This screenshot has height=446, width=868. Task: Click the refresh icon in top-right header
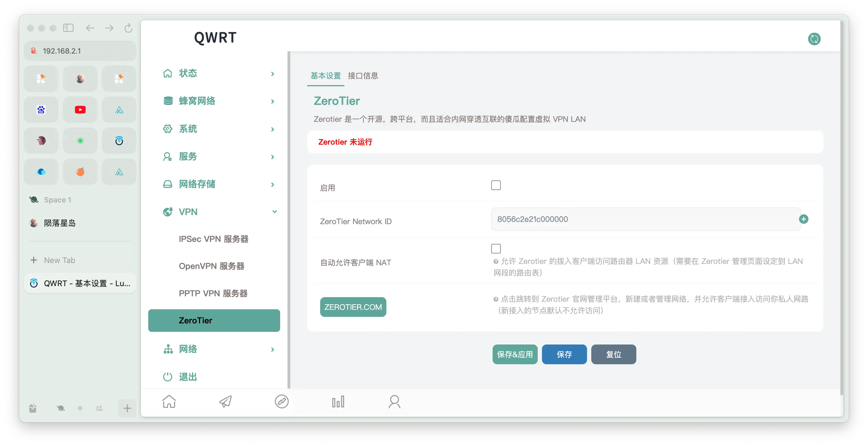[x=814, y=39]
